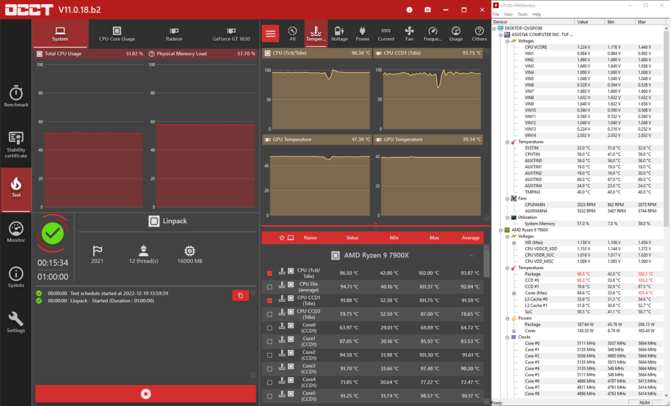Enable Core1 (CCD1) checkbox

270,341
